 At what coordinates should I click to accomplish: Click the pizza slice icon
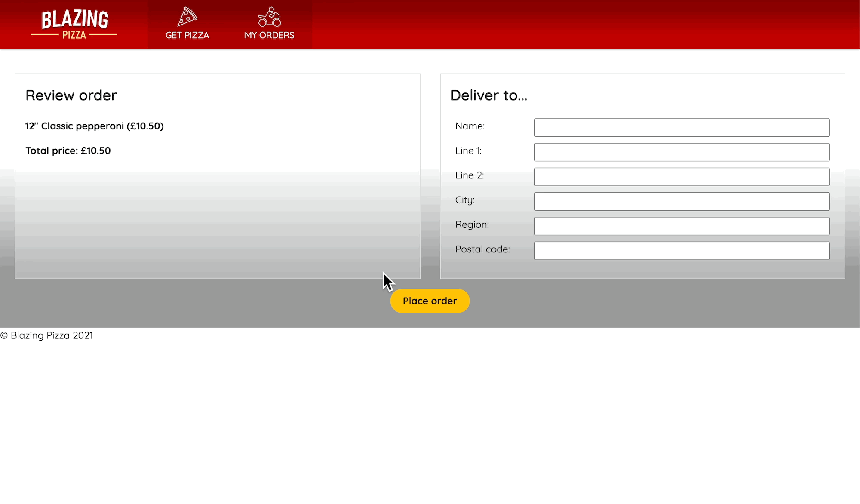point(187,17)
